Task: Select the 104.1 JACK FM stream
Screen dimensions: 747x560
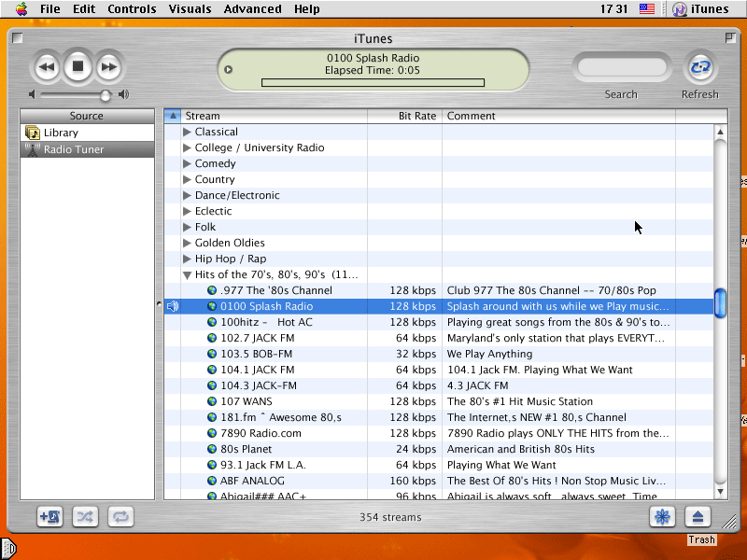Action: tap(439, 370)
